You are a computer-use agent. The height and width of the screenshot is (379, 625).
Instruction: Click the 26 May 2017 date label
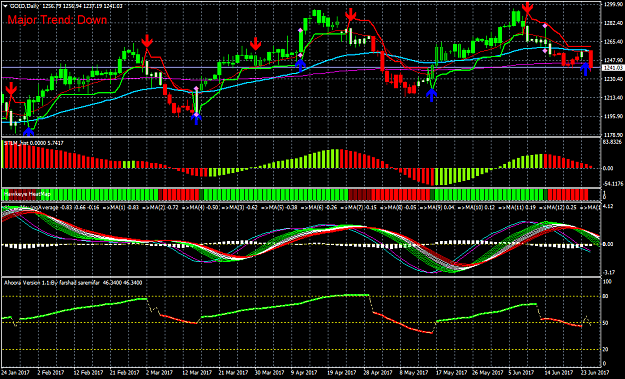click(x=486, y=373)
